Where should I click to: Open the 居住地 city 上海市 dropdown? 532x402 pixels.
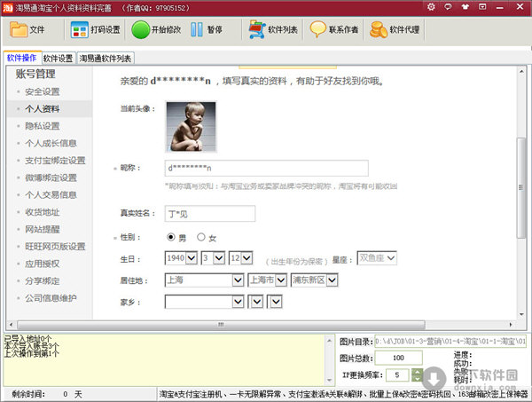pyautogui.click(x=281, y=280)
